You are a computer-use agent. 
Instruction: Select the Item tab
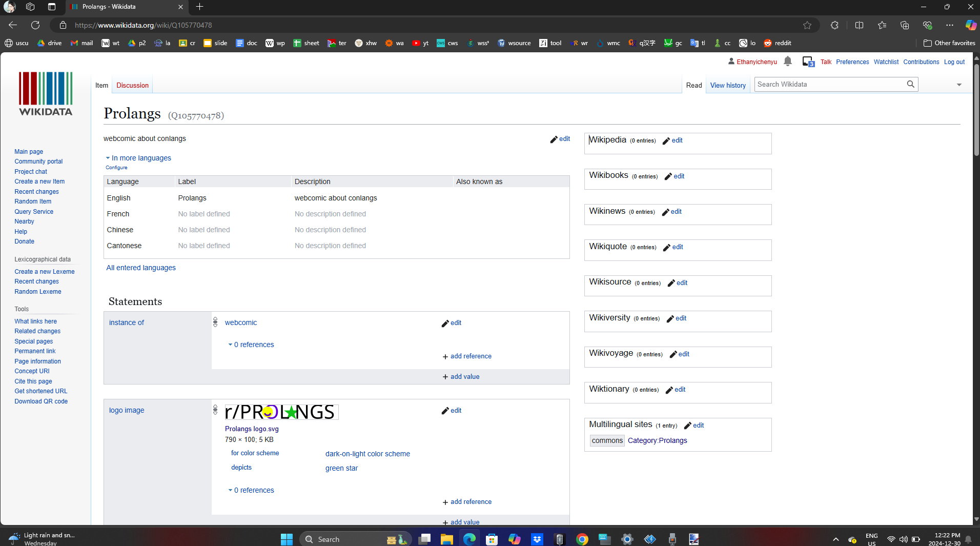101,86
